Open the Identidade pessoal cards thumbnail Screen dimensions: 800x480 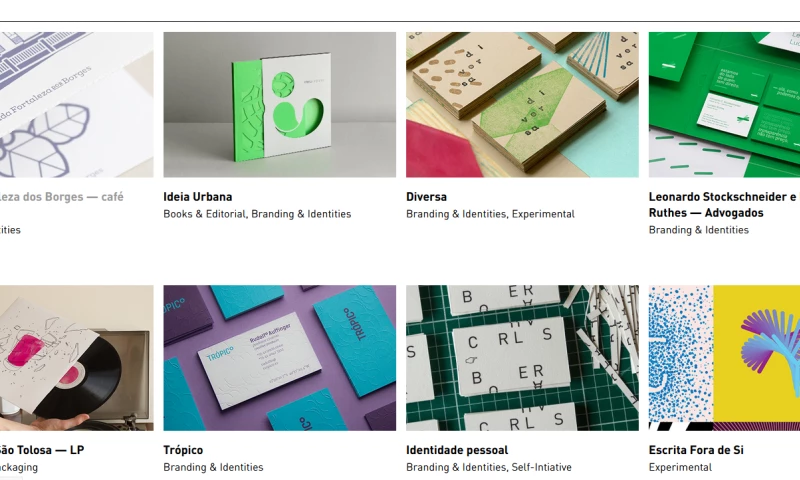522,358
